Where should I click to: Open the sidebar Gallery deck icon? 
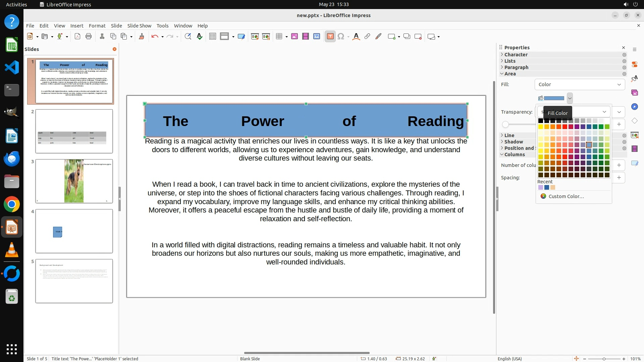634,93
